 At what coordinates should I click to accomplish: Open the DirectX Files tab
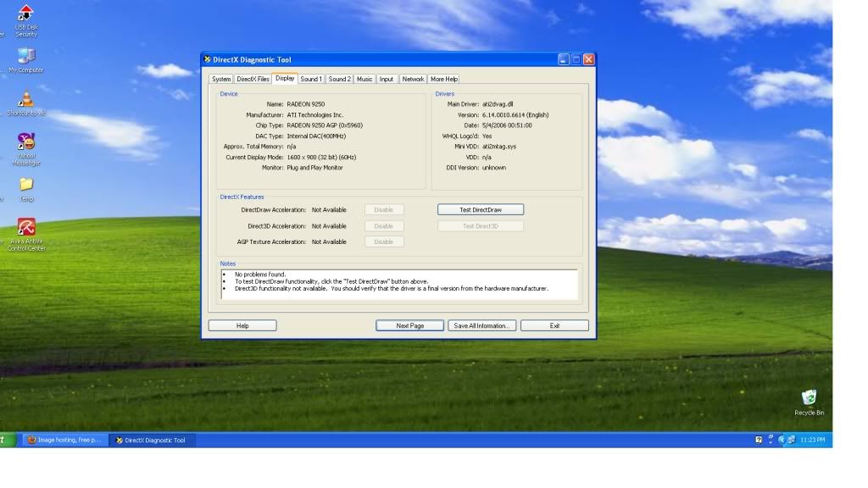[x=253, y=79]
